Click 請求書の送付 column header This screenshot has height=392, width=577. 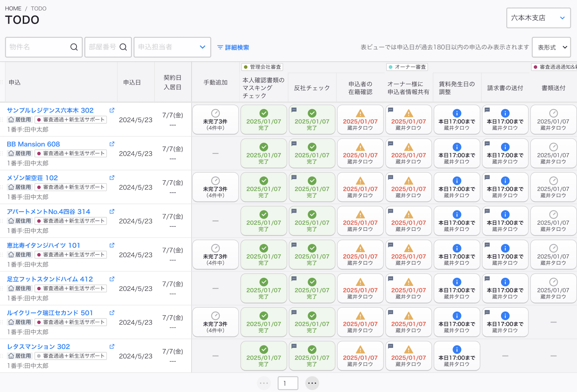coord(505,88)
